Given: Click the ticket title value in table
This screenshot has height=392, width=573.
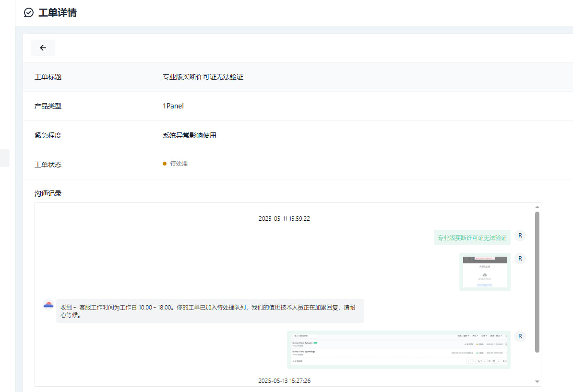Looking at the screenshot, I should point(203,77).
